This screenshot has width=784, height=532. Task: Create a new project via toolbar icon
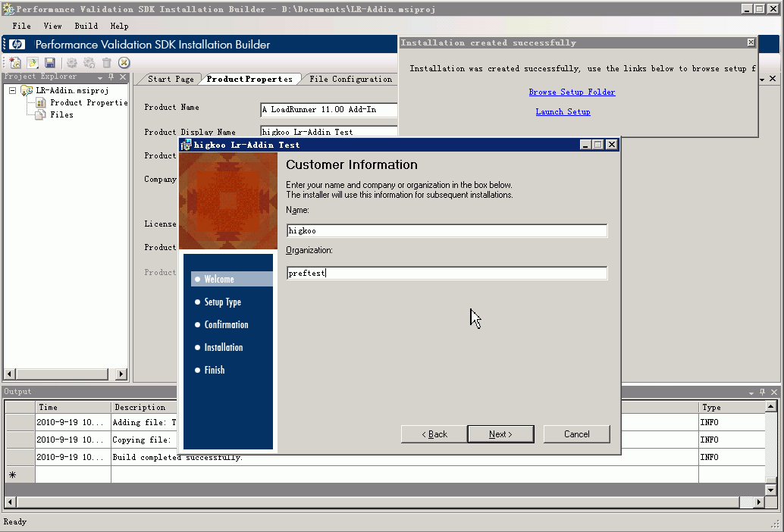click(15, 62)
